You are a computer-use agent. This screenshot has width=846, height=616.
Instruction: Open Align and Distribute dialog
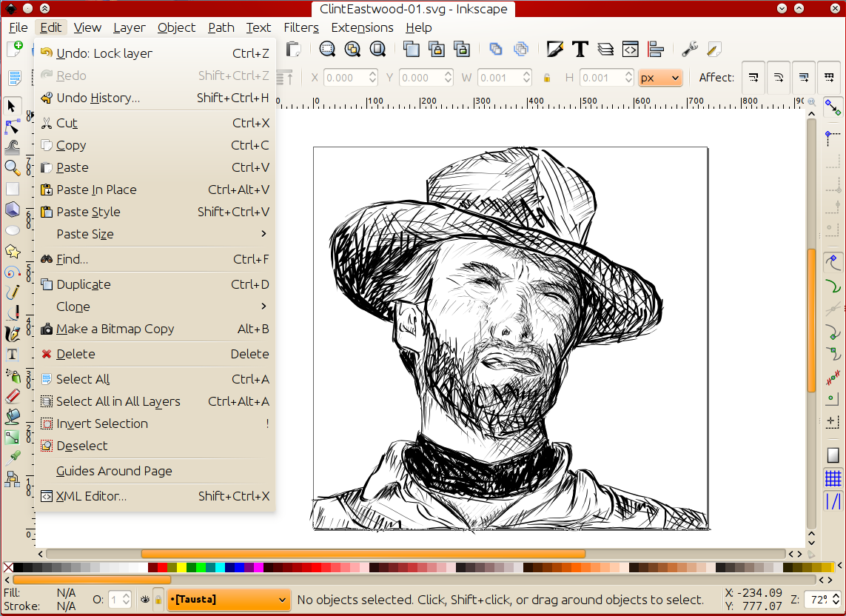point(656,49)
